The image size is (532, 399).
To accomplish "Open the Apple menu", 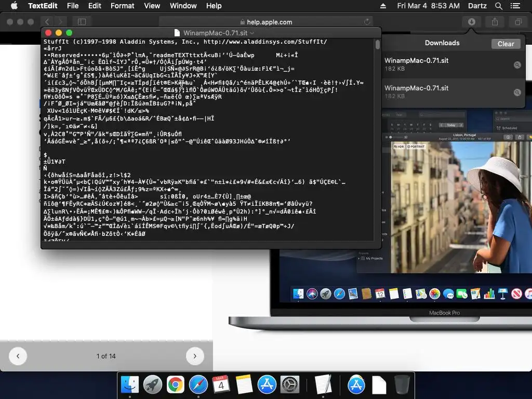I will [x=14, y=6].
